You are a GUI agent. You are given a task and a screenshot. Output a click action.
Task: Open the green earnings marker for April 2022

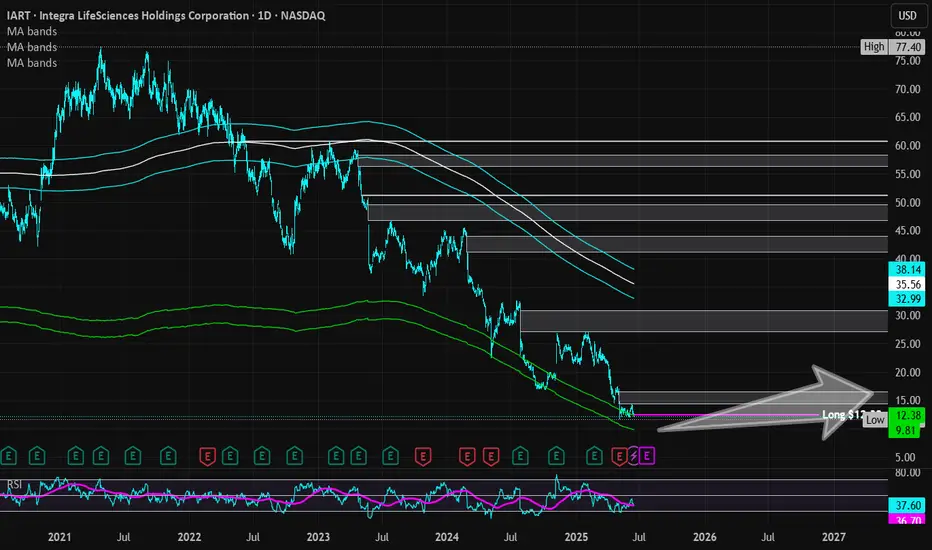pyautogui.click(x=230, y=456)
